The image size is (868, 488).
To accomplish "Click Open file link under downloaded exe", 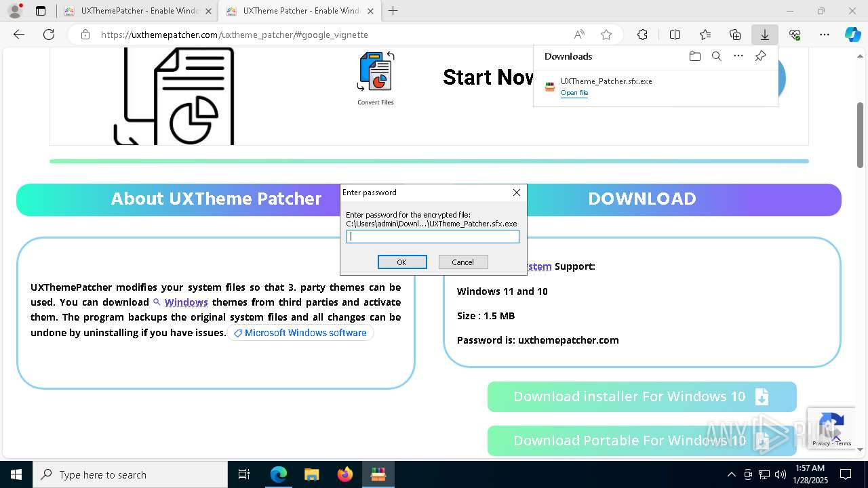I will [574, 93].
